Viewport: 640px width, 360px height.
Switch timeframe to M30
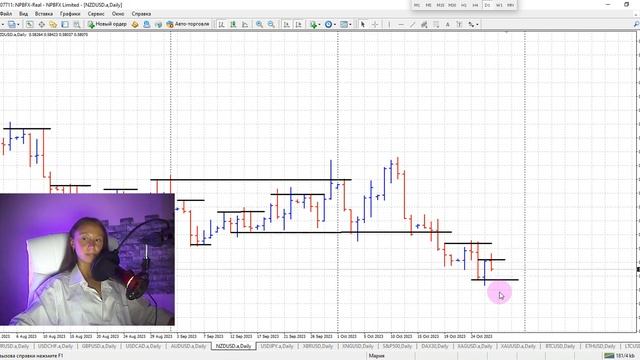click(x=452, y=5)
